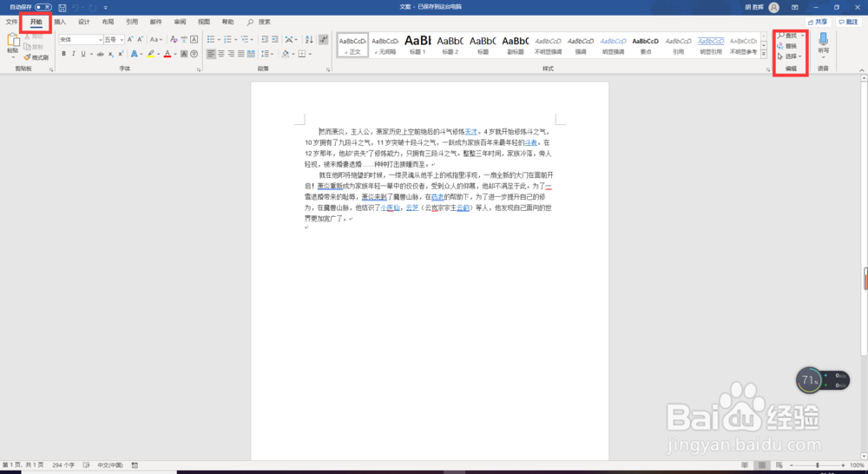Image resolution: width=868 pixels, height=474 pixels.
Task: Click the 294 个字 word count
Action: point(63,465)
